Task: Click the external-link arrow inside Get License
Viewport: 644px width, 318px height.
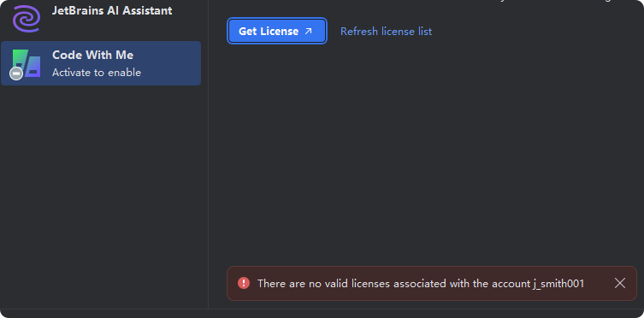Action: point(309,31)
